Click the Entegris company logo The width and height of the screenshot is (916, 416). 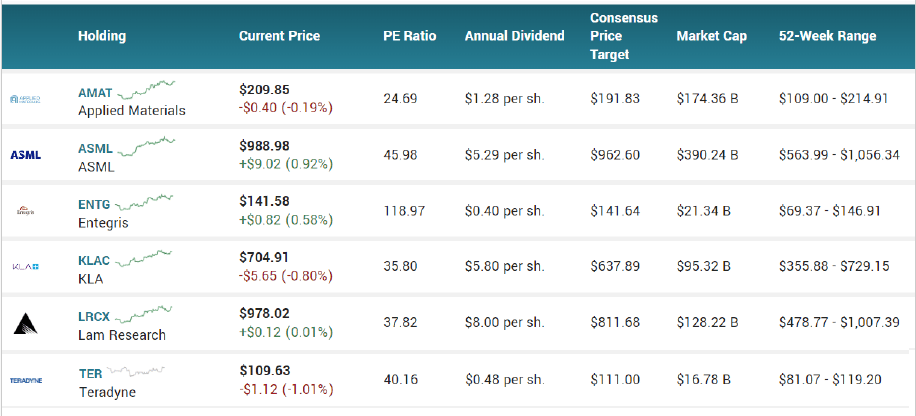pyautogui.click(x=24, y=211)
